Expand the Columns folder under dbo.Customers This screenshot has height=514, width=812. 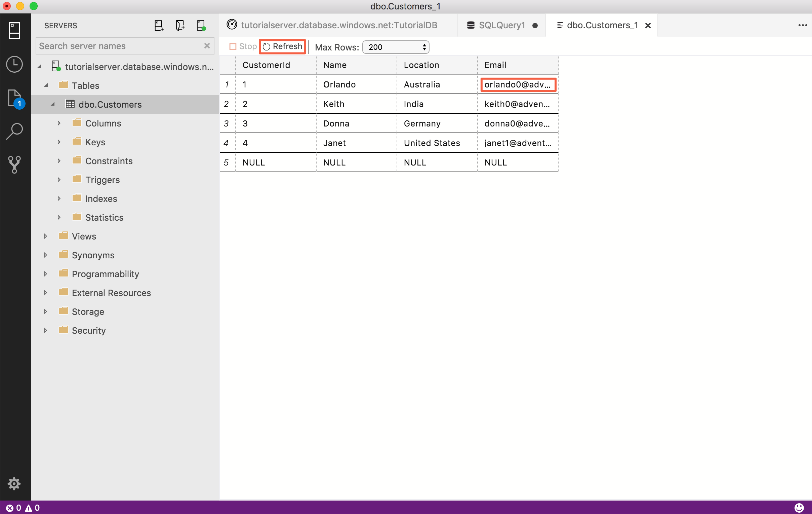(x=57, y=123)
